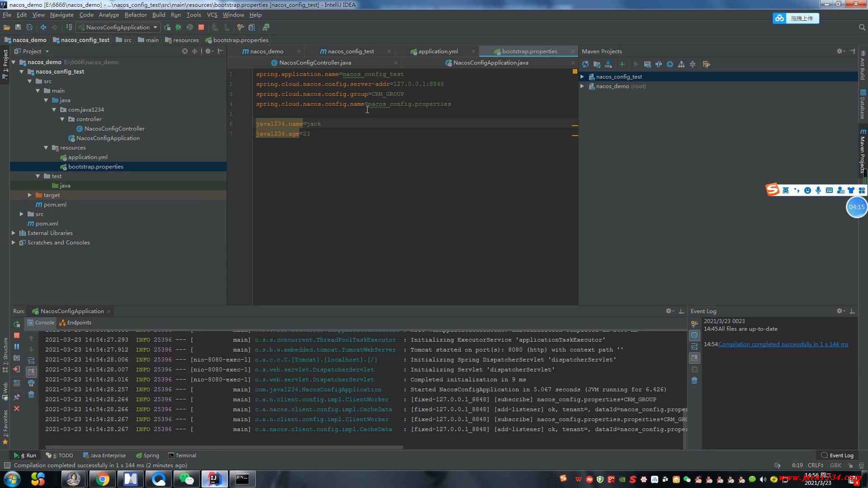Toggle Scroll to End in the console
The height and width of the screenshot is (488, 868).
(31, 372)
